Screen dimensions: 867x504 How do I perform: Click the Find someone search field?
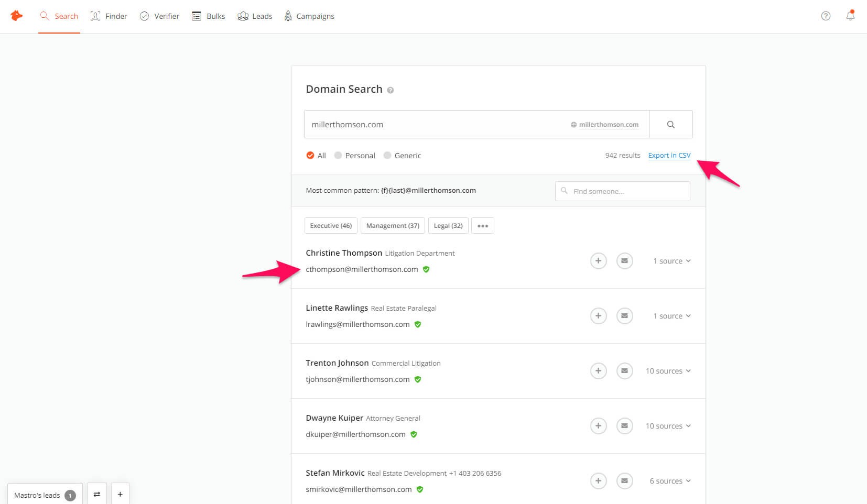click(622, 191)
